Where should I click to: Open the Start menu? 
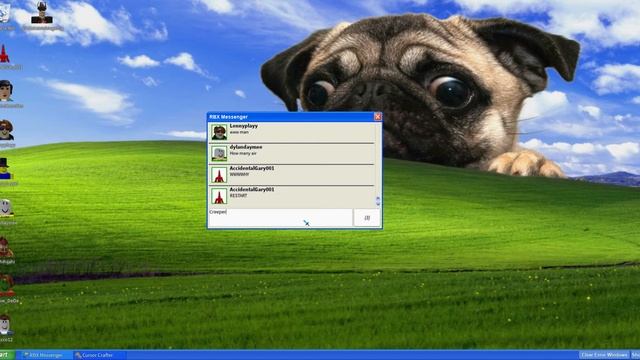pyautogui.click(x=7, y=355)
